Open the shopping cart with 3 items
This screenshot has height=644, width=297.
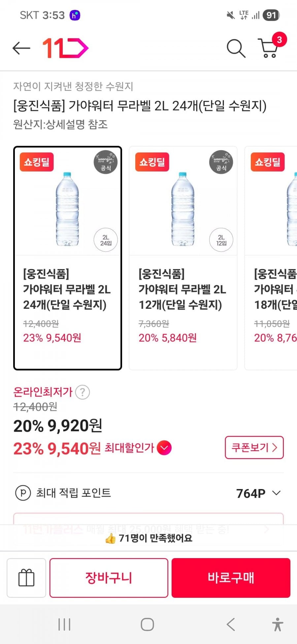[x=270, y=48]
